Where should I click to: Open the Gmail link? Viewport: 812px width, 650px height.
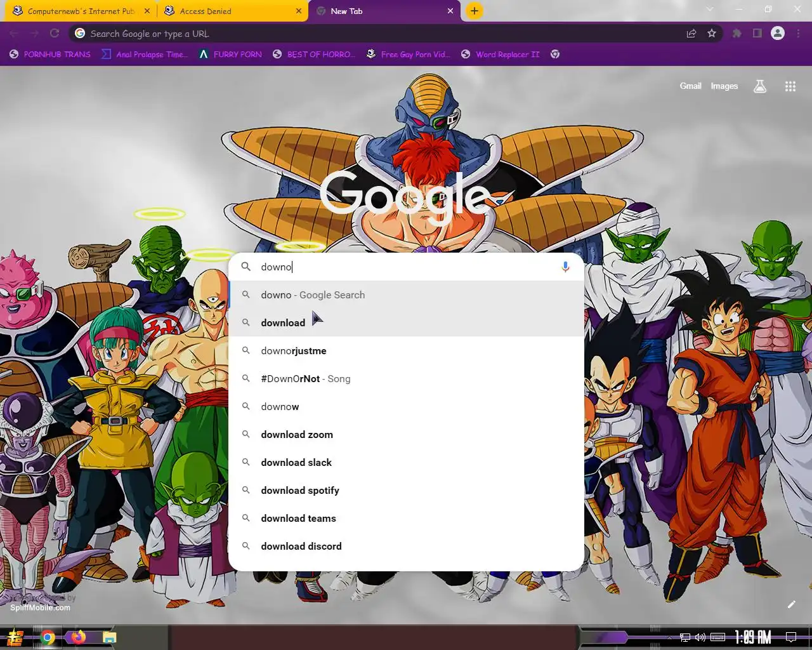[x=690, y=86]
